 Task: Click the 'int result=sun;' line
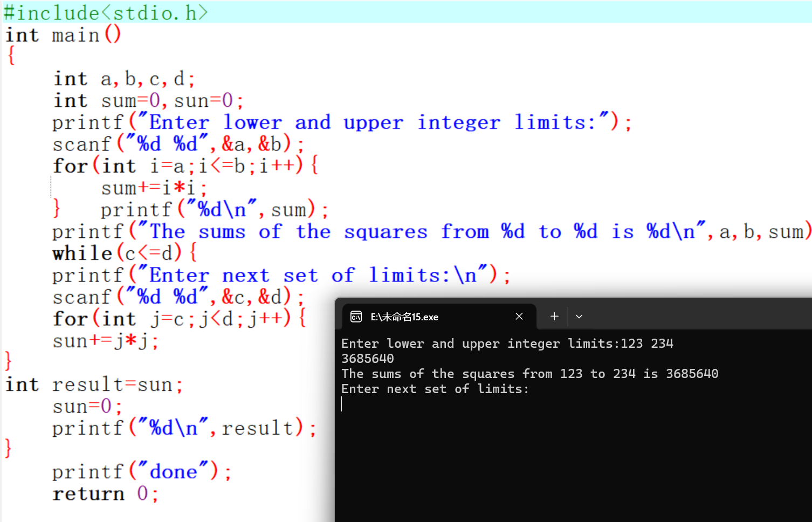[x=94, y=384]
